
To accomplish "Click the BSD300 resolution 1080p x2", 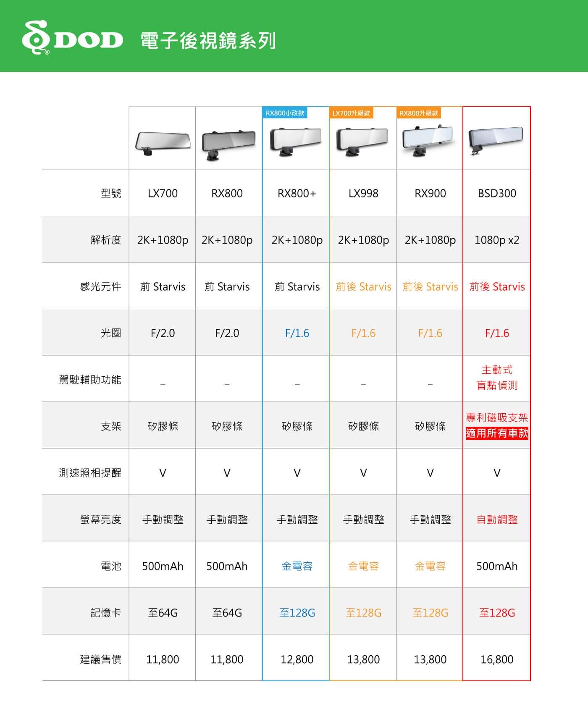I will pos(497,240).
